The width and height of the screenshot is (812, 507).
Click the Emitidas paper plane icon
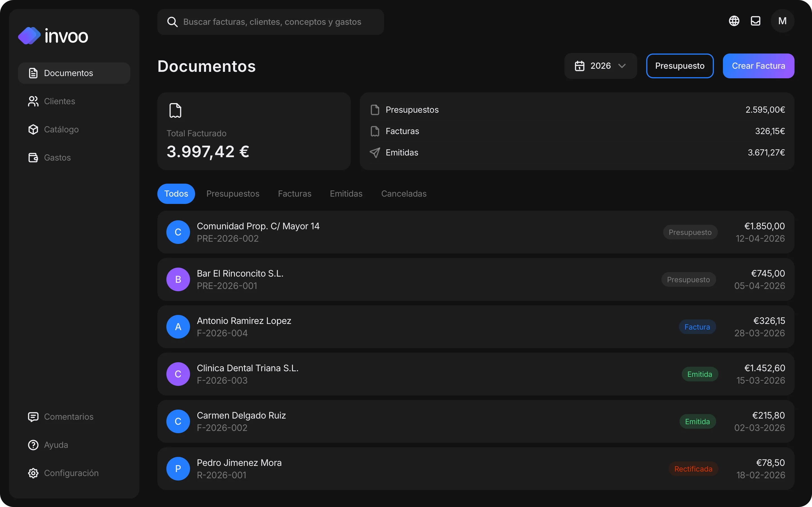tap(375, 153)
